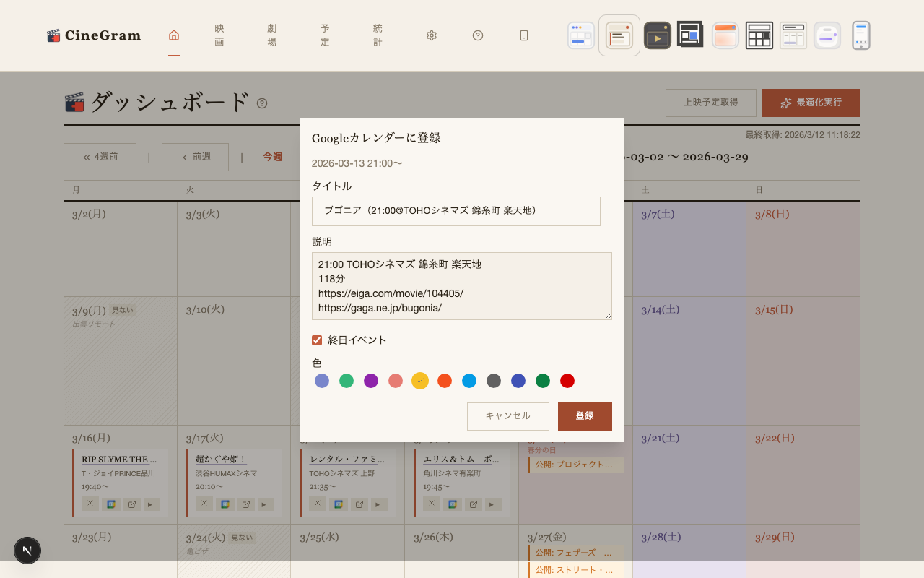Click 登録 to register the calendar event

(x=585, y=416)
